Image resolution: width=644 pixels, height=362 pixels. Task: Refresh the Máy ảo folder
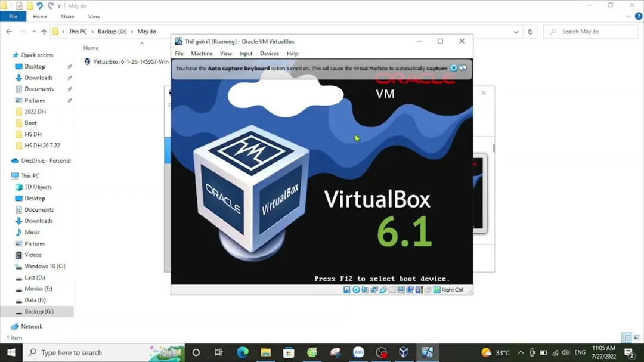click(530, 32)
